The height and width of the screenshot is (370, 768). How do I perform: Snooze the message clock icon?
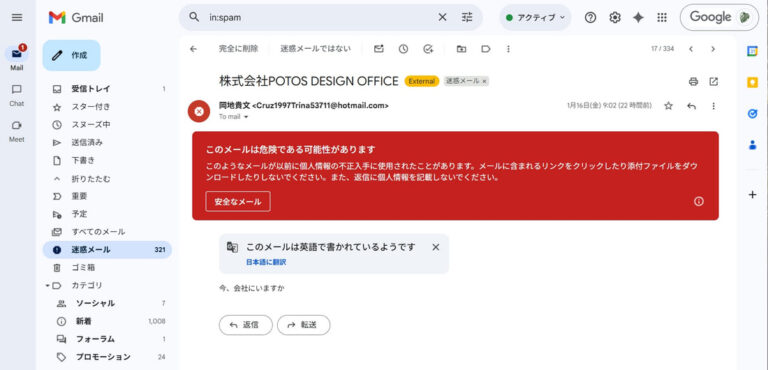[403, 49]
